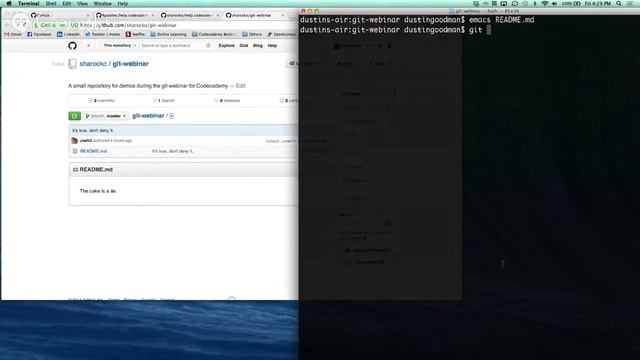640x360 pixels.
Task: Click the Messages speech bubble menu bar icon
Action: 515,4
